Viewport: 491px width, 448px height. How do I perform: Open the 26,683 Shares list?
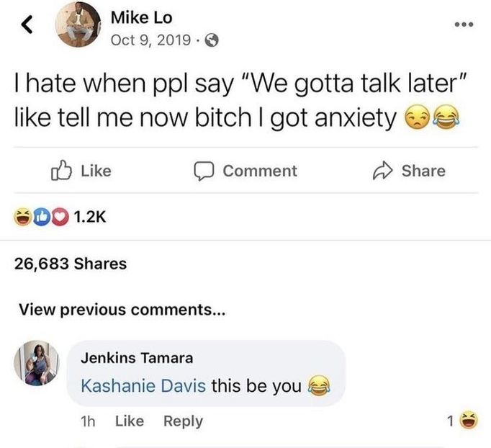tap(71, 264)
